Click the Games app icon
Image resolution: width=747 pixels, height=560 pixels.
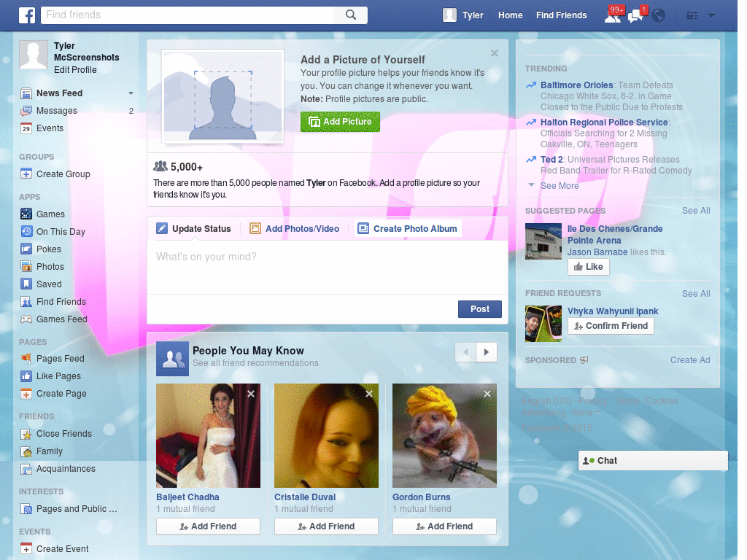coord(26,214)
